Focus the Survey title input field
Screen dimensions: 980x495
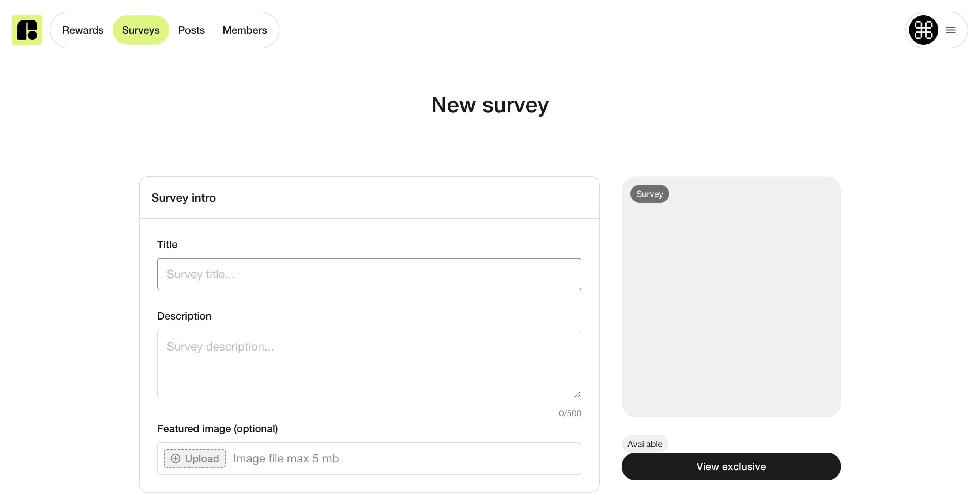(x=369, y=274)
